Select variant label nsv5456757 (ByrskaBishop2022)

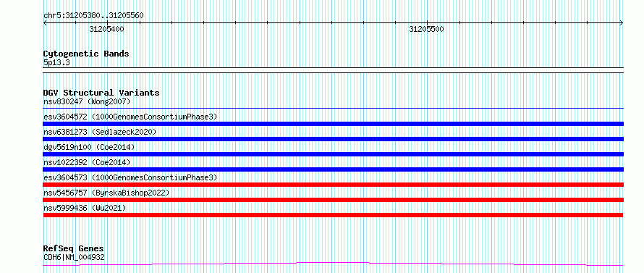[x=106, y=193]
